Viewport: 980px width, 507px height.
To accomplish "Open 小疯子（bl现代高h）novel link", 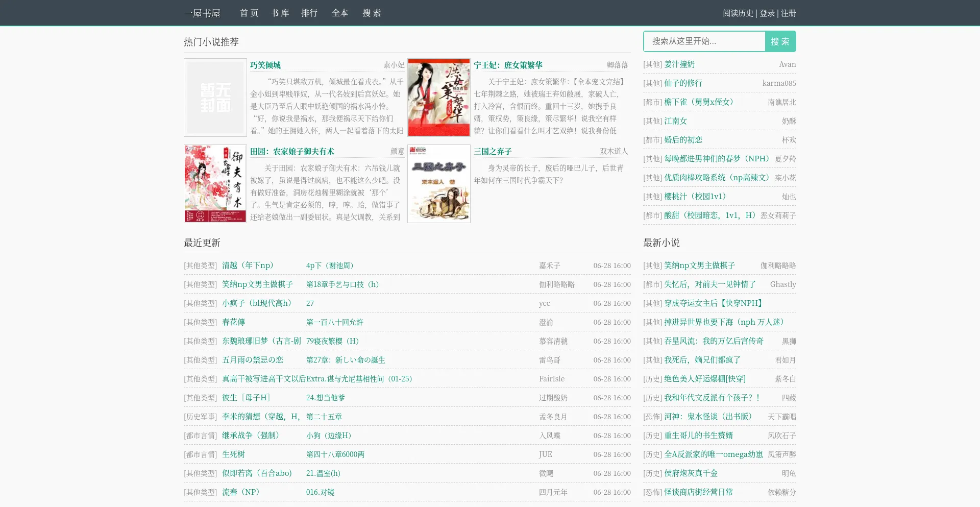I will tap(257, 303).
